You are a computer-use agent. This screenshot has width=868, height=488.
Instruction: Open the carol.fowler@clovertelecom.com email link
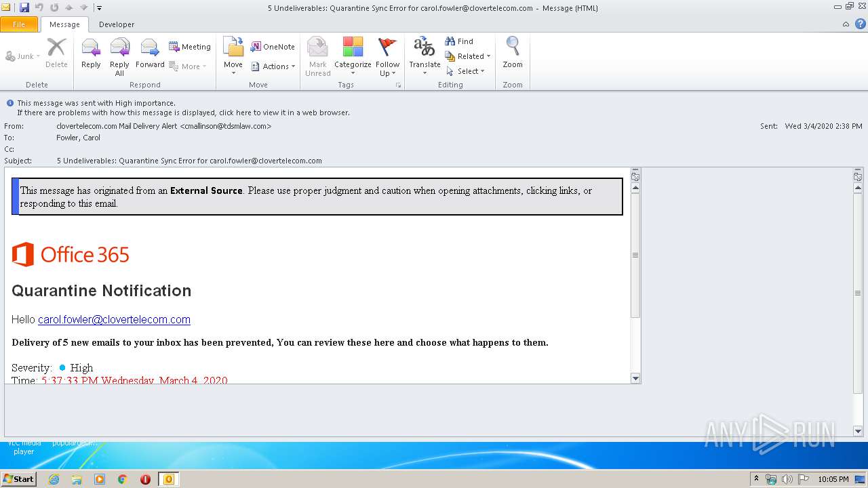click(114, 319)
